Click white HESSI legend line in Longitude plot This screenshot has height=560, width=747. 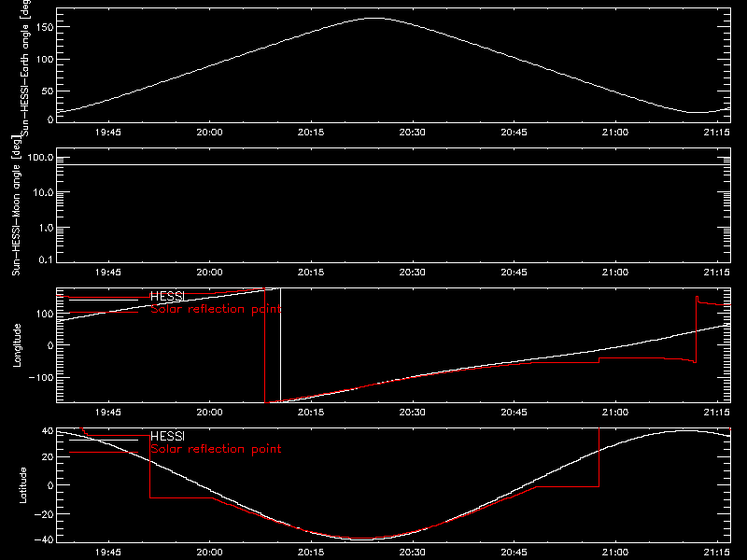pyautogui.click(x=104, y=300)
